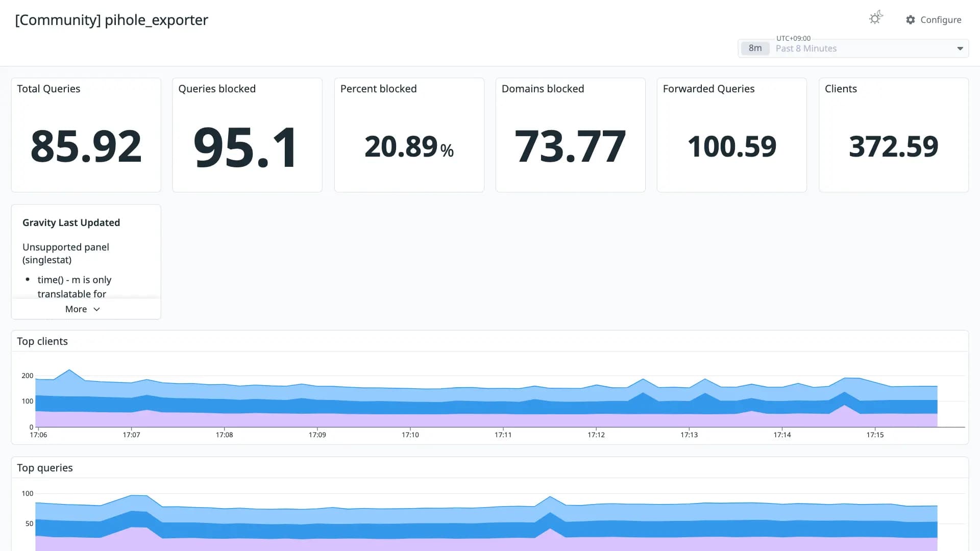Click the dashboard title pihole_exporter

(112, 20)
